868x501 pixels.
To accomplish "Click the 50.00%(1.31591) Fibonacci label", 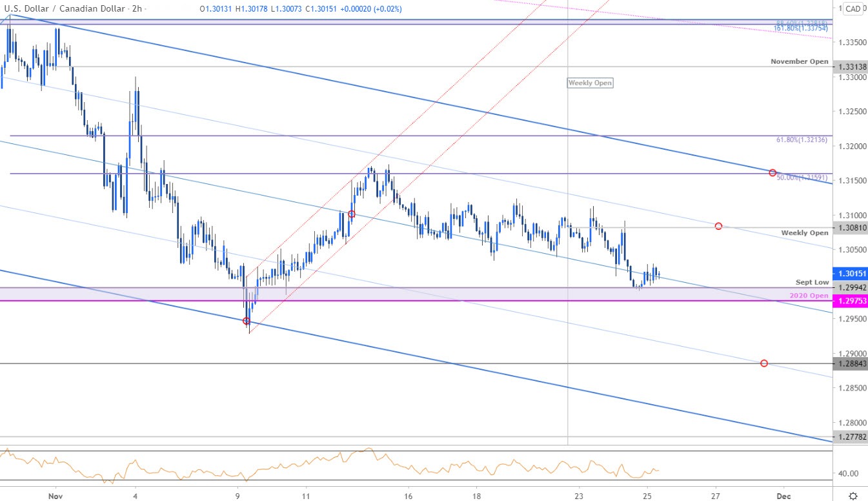I will coord(802,178).
